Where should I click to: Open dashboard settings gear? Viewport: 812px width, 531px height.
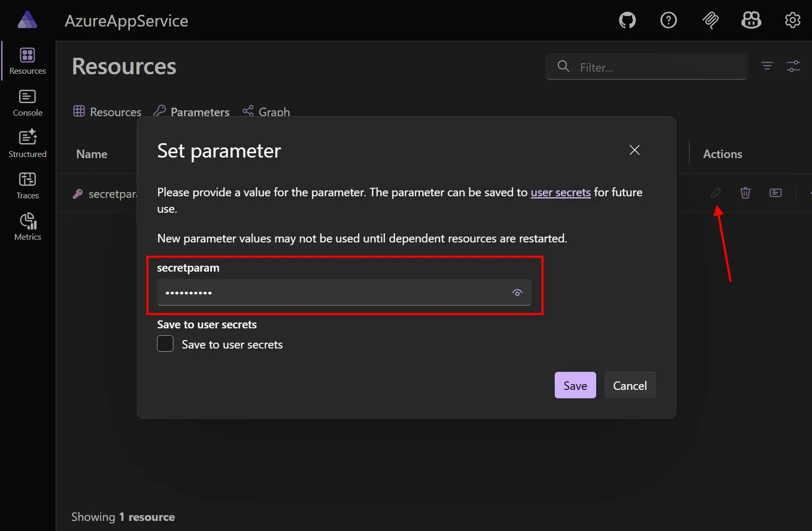pyautogui.click(x=792, y=20)
